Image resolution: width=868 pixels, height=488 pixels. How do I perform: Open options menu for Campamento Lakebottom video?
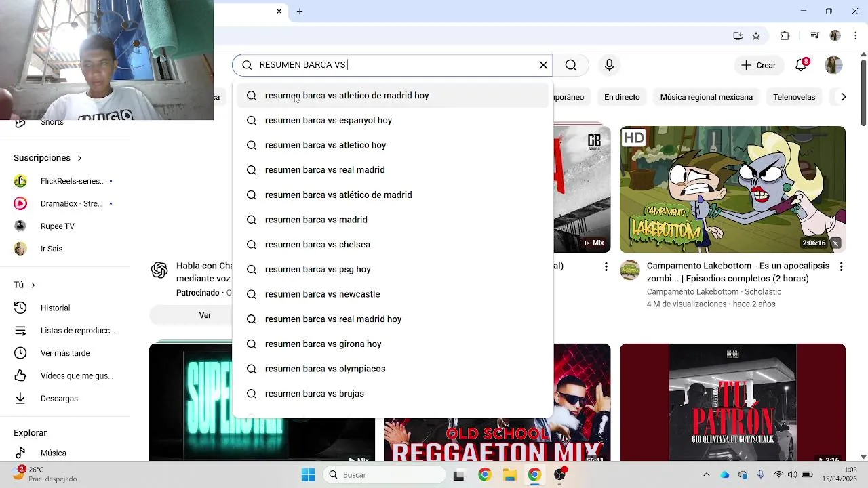pos(841,267)
